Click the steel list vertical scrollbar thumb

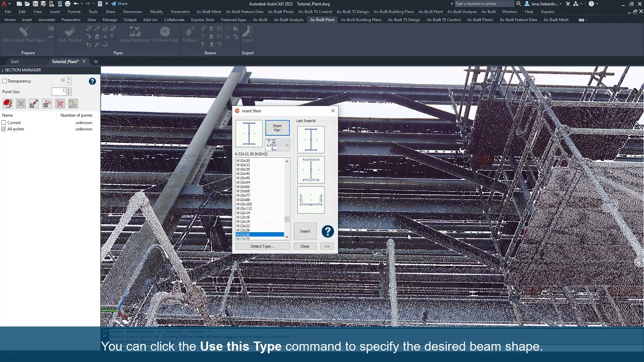point(287,219)
